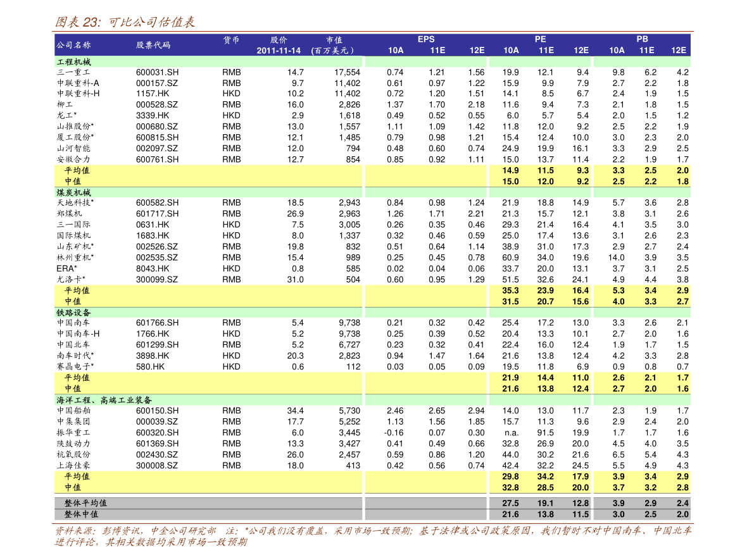This screenshot has width=754, height=560.
Task: Click the EPS group header
Action: [x=426, y=39]
